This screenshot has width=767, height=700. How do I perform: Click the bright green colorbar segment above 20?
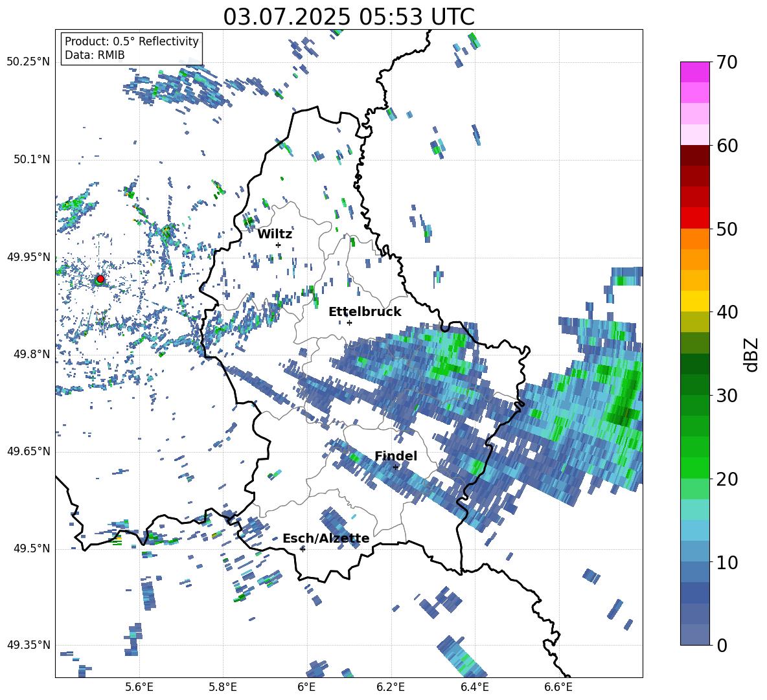point(695,468)
